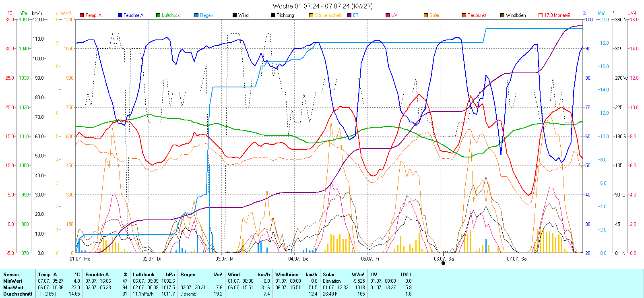Click the maximum gust value '51.5'
Screen dimensions: 644x298
tap(313, 288)
